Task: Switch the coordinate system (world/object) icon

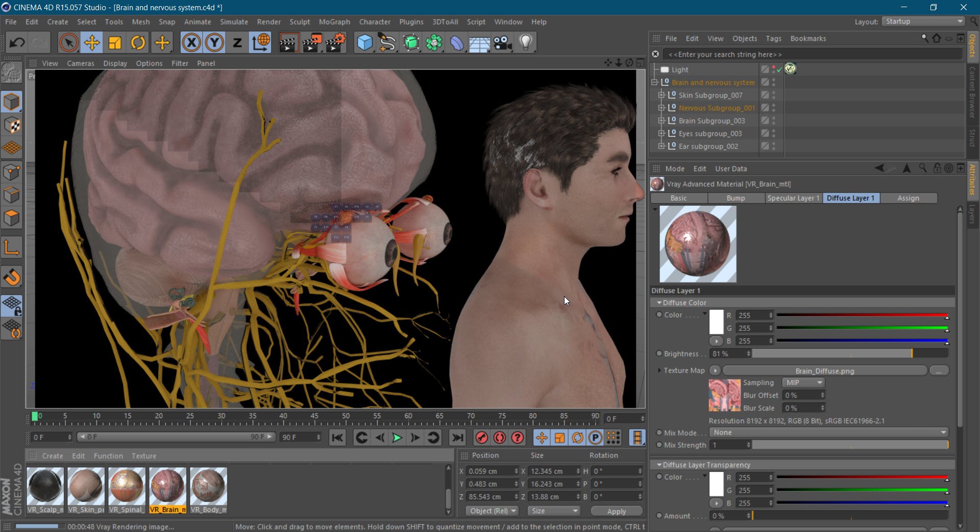Action: 260,43
